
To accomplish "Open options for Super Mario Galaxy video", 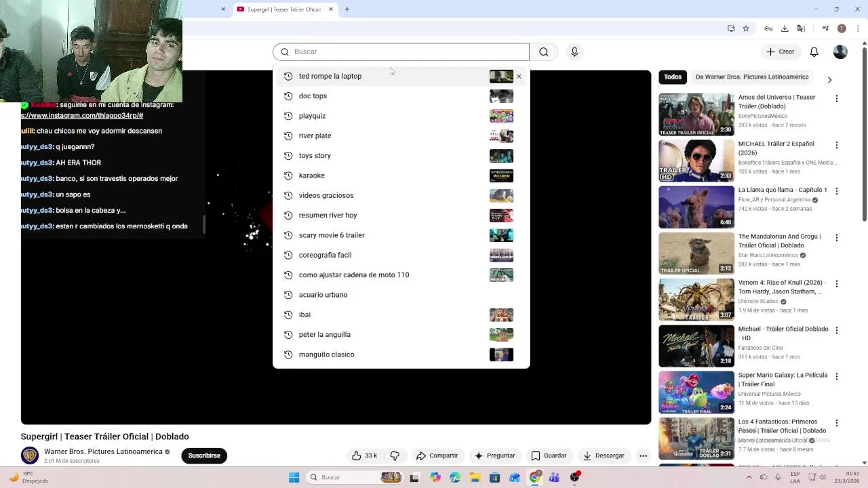I will (x=836, y=377).
